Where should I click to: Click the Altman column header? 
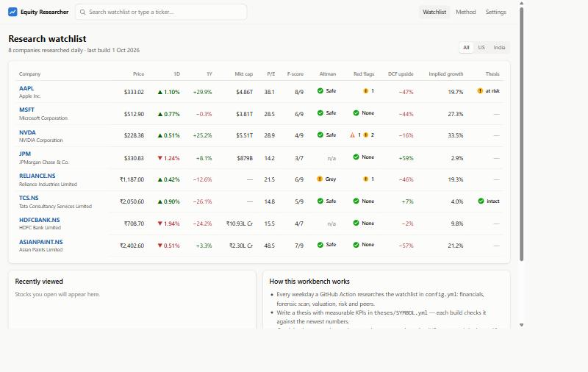coord(328,74)
